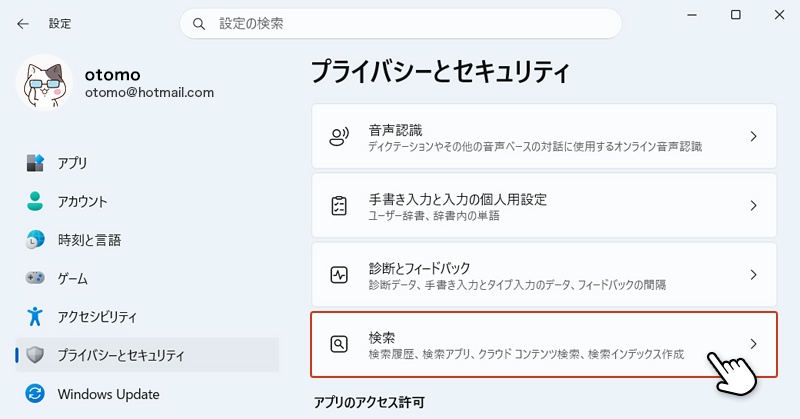This screenshot has width=800, height=419.
Task: Click the 時刻と言語 globe clock icon
Action: [35, 240]
